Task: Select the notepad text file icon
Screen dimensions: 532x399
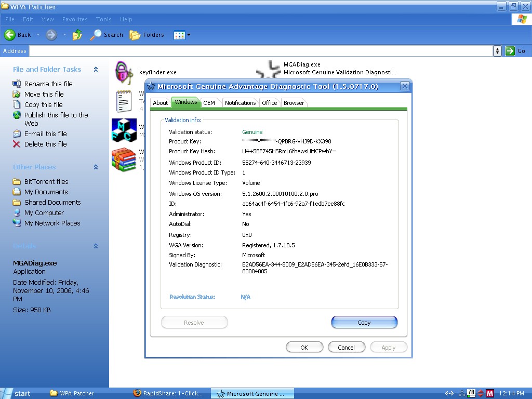Action: [x=124, y=101]
